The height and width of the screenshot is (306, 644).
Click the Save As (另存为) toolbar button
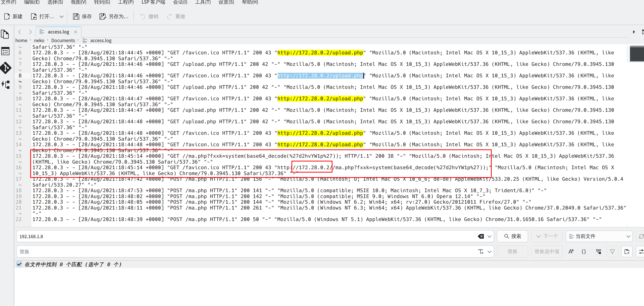pyautogui.click(x=114, y=17)
